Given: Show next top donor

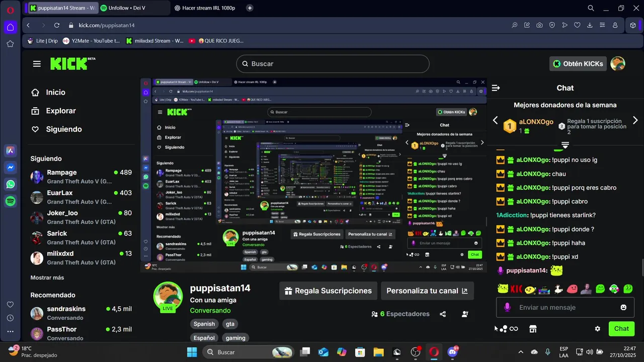Looking at the screenshot, I should (635, 120).
